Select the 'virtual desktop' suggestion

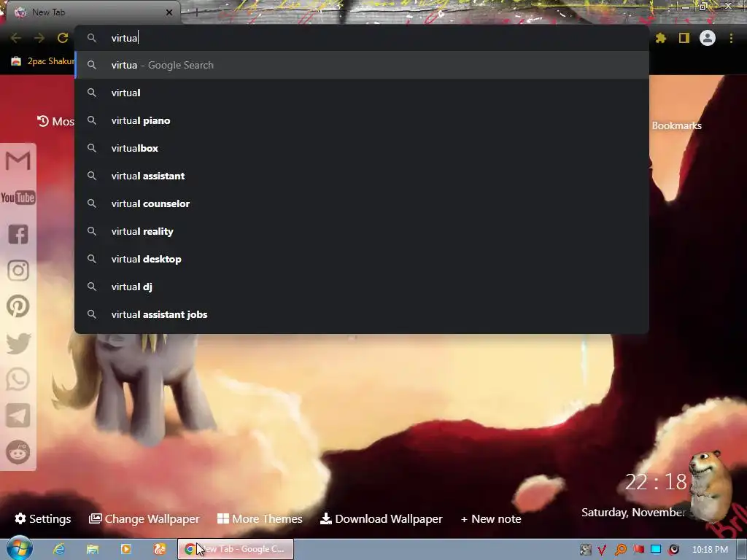pyautogui.click(x=362, y=259)
